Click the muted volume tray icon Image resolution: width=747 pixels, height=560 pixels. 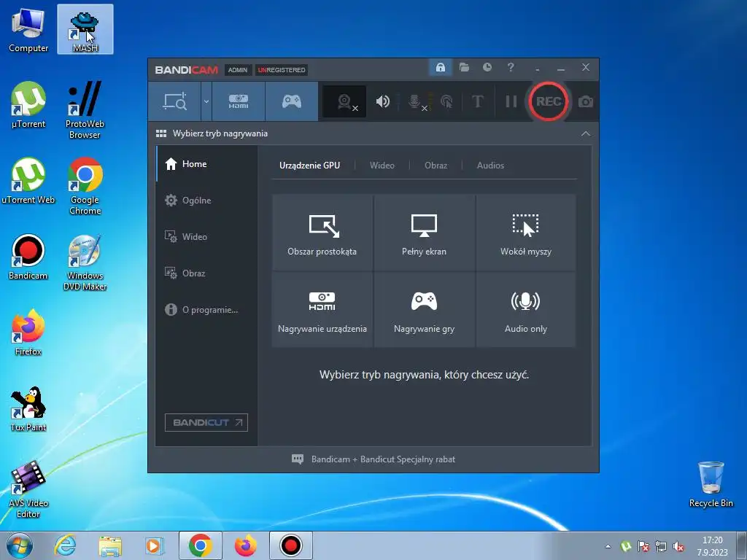[678, 546]
